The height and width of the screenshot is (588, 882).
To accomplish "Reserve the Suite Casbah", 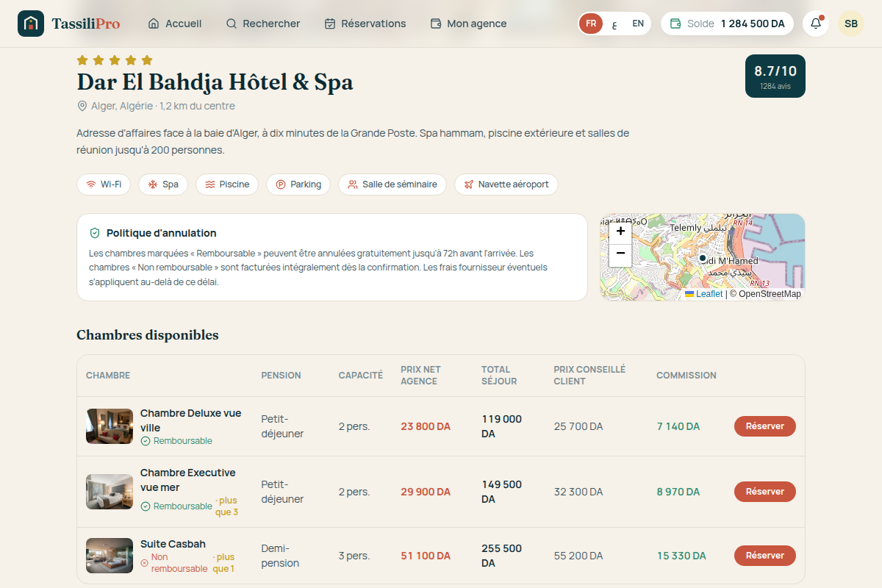I will (x=765, y=556).
